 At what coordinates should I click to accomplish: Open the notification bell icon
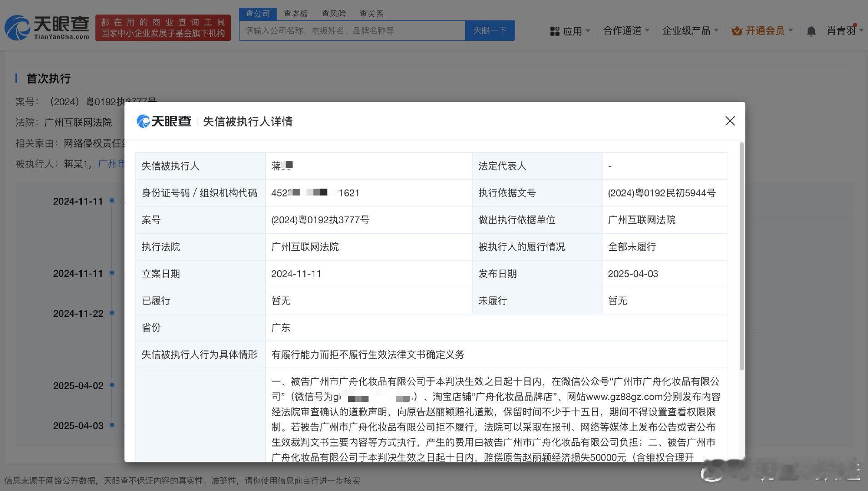click(811, 31)
